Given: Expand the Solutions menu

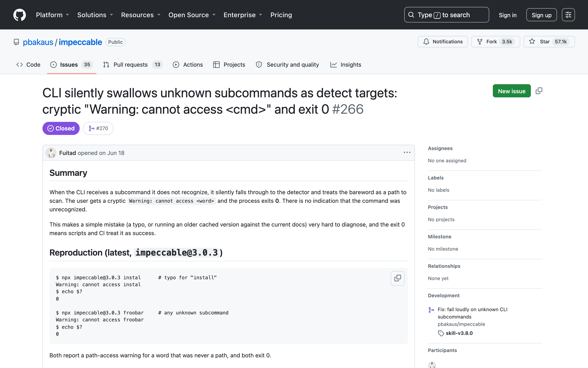Looking at the screenshot, I should (x=95, y=15).
